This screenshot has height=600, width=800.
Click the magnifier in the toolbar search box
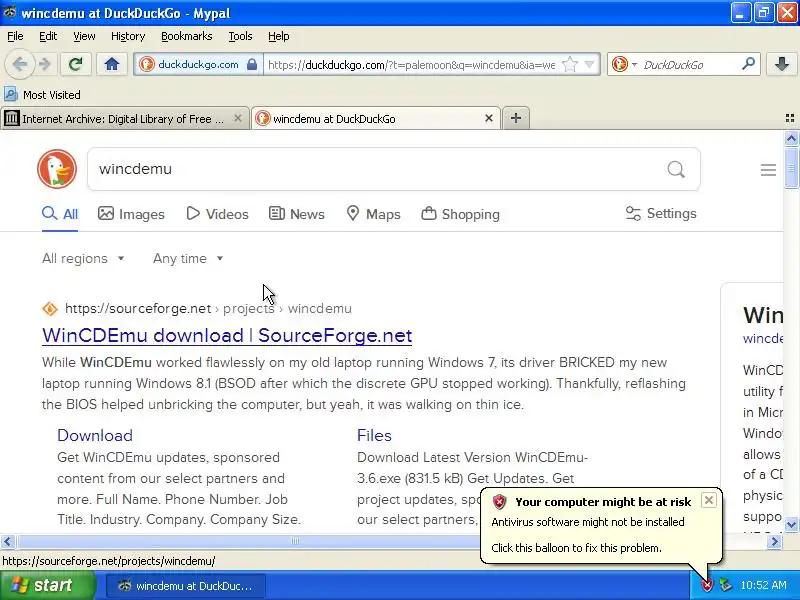point(748,64)
